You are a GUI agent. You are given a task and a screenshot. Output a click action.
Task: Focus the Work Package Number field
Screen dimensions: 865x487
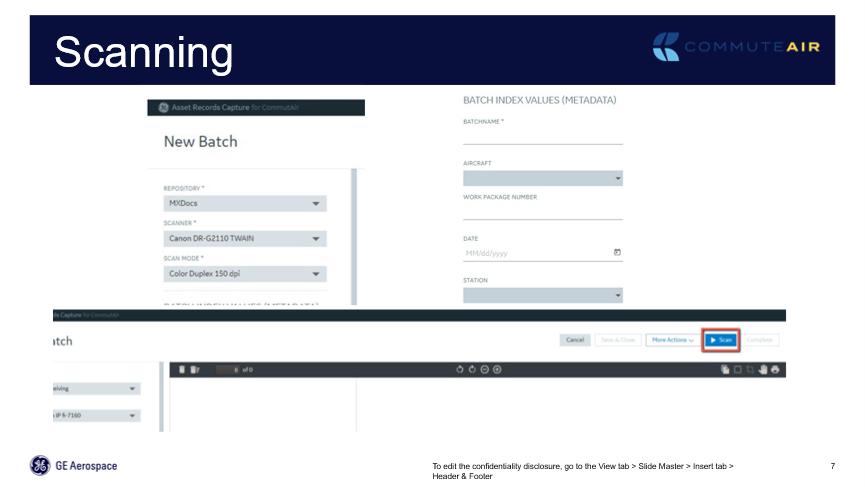coord(542,212)
